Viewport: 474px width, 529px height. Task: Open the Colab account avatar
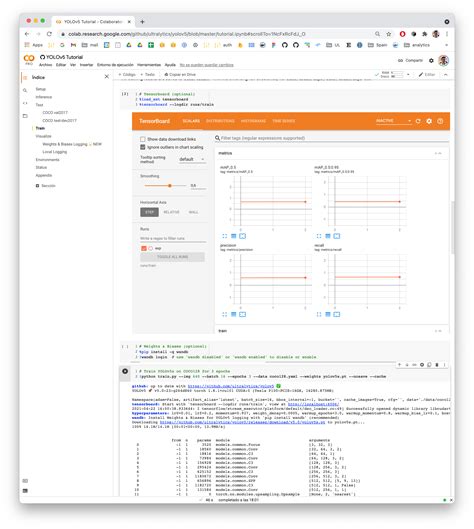pyautogui.click(x=444, y=60)
